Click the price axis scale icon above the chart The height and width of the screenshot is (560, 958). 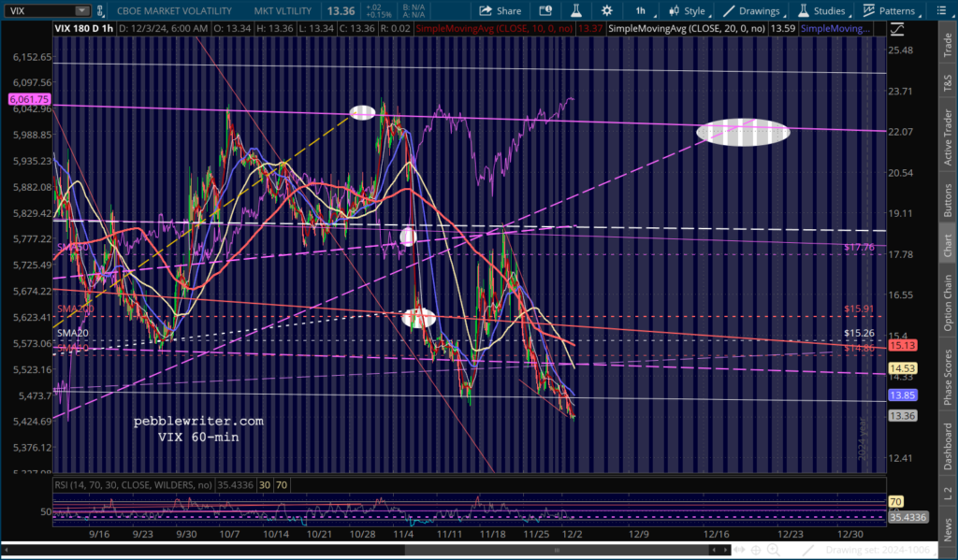pos(896,29)
